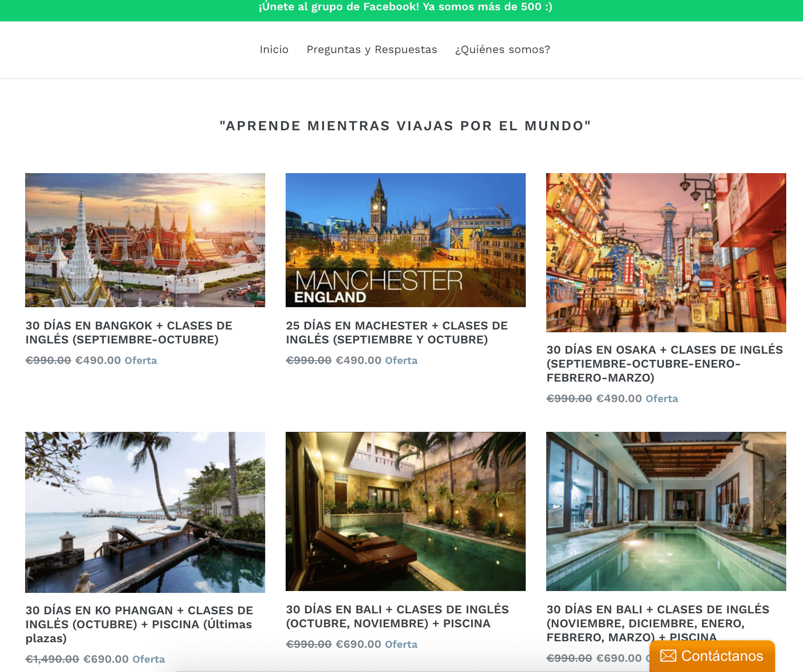Click the Bali Noviembre, Diciembre title
803x672 pixels.
(658, 623)
